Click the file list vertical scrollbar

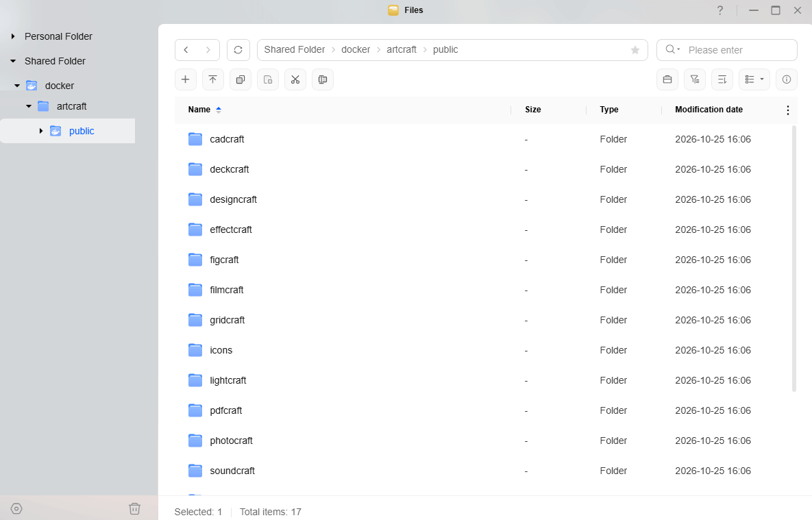coord(794,258)
